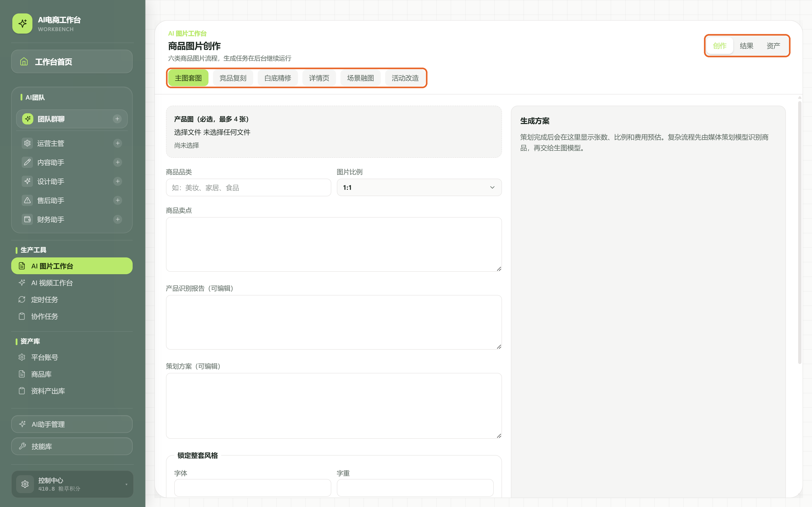The height and width of the screenshot is (507, 812).
Task: Click the gear icon beside 运营主管
Action: (x=28, y=143)
